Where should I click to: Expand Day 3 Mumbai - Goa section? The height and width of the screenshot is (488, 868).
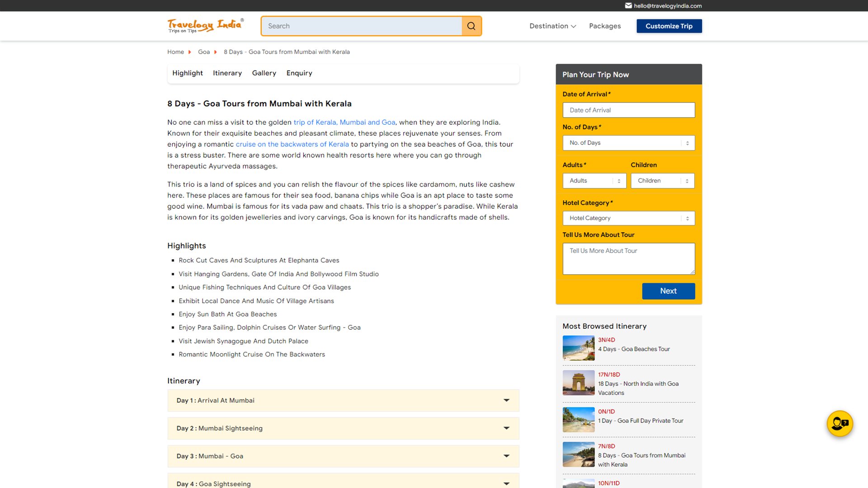(343, 456)
